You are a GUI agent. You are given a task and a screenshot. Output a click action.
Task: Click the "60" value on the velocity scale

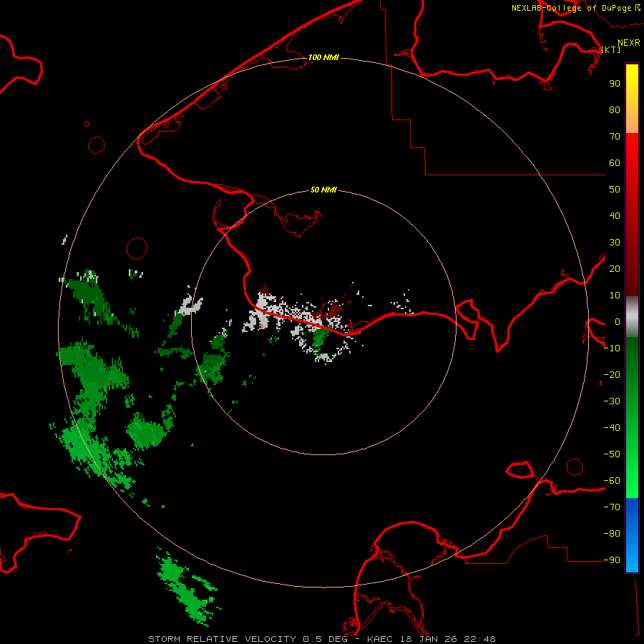pos(615,162)
